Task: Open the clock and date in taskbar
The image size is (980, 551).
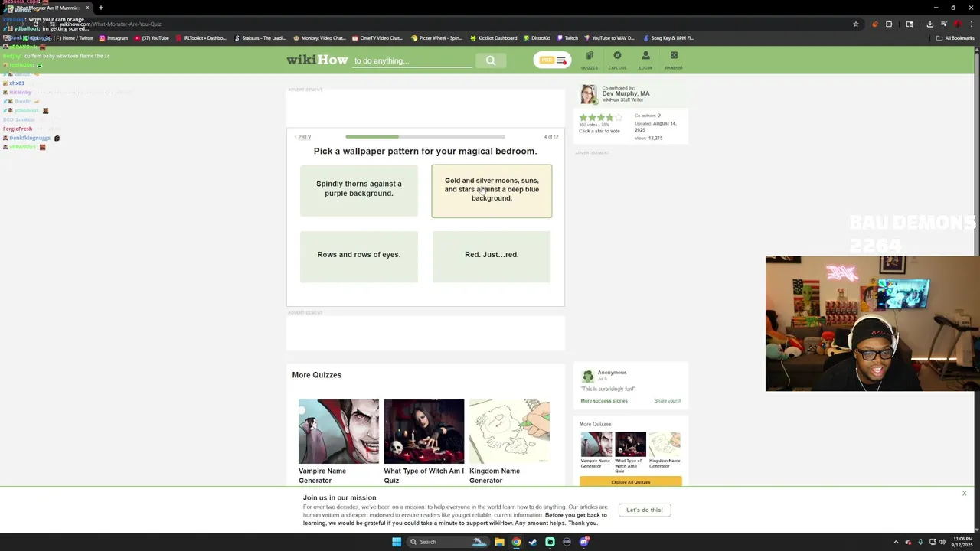Action: click(x=963, y=542)
